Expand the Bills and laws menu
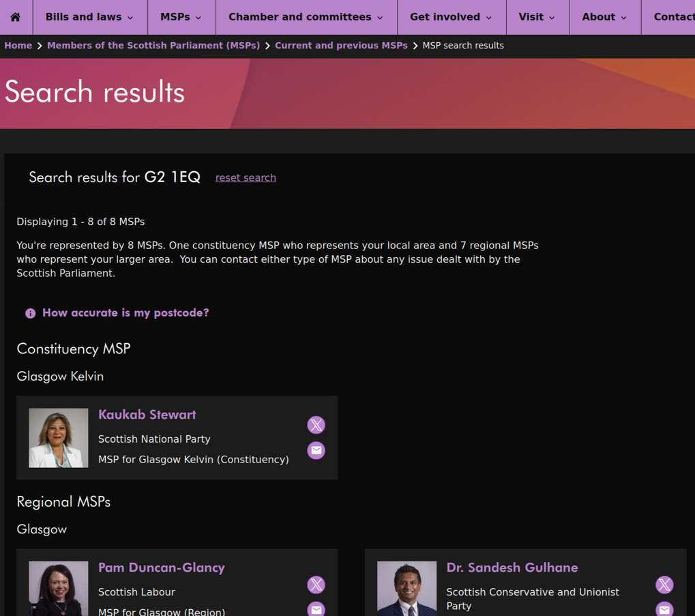 [89, 17]
